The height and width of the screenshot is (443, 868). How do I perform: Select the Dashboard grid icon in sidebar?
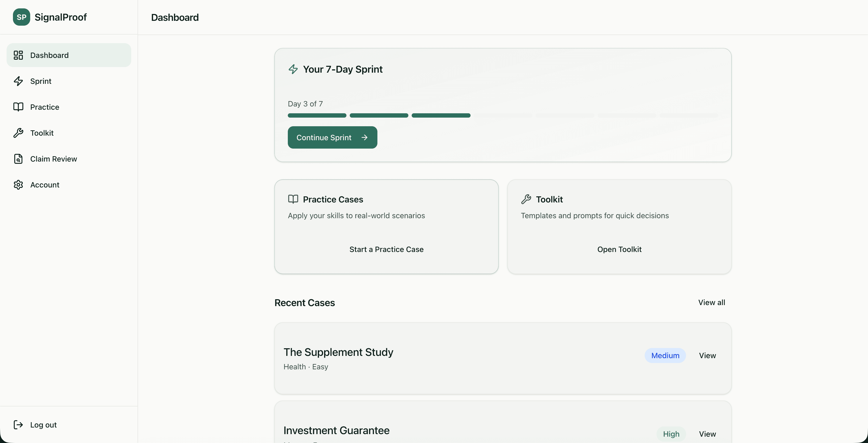(x=19, y=55)
